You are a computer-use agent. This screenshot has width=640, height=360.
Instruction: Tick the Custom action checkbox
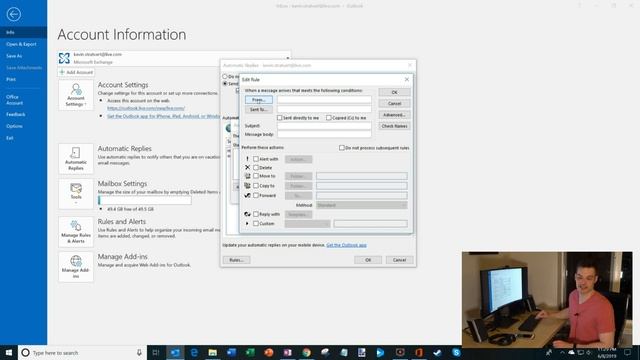click(256, 224)
